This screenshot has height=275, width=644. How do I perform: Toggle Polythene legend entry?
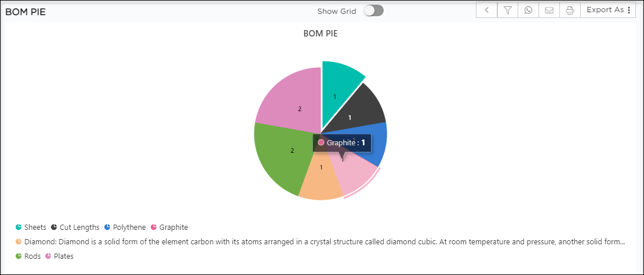(x=125, y=227)
